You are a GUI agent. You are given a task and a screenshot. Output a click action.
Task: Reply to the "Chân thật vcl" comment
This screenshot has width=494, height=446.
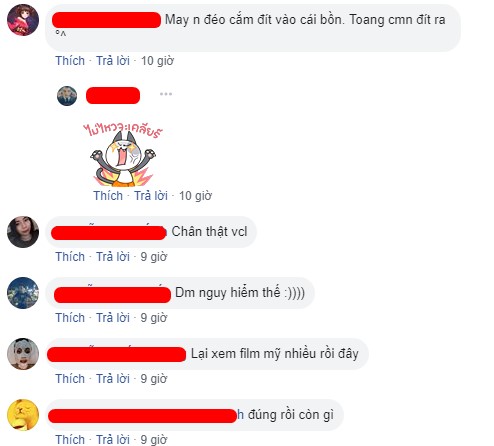point(113,257)
